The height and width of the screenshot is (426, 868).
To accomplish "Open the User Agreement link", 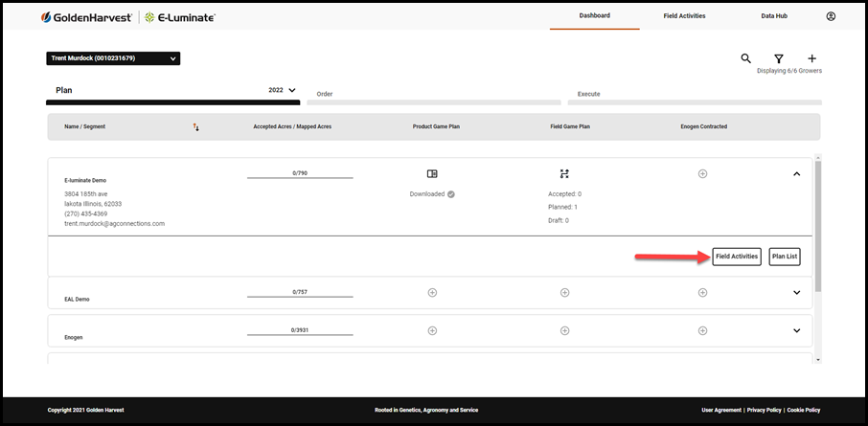I will [x=721, y=410].
